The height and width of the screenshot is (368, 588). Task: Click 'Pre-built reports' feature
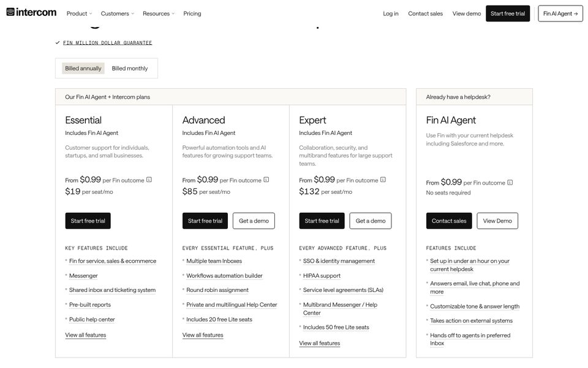pos(90,305)
